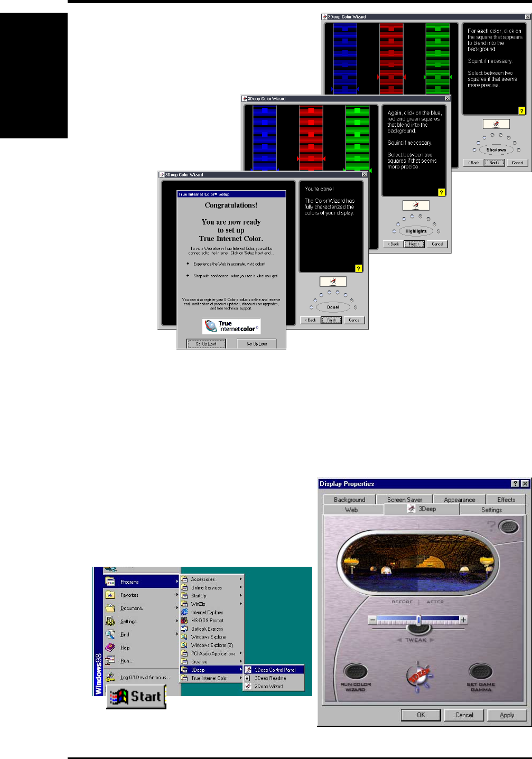Screen dimensions: 532x759
Task: Switch to the Settings tab
Action: (492, 510)
